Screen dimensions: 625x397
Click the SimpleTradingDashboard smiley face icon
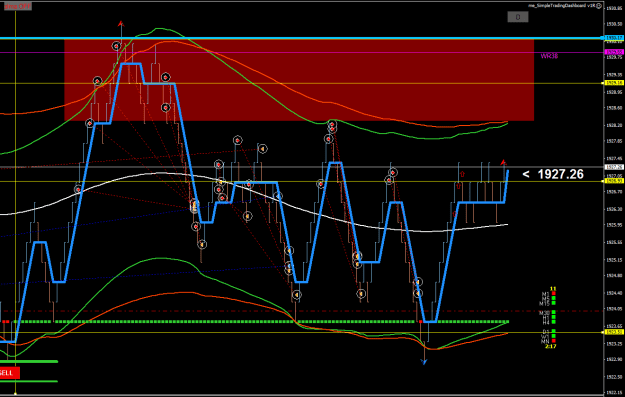(599, 6)
